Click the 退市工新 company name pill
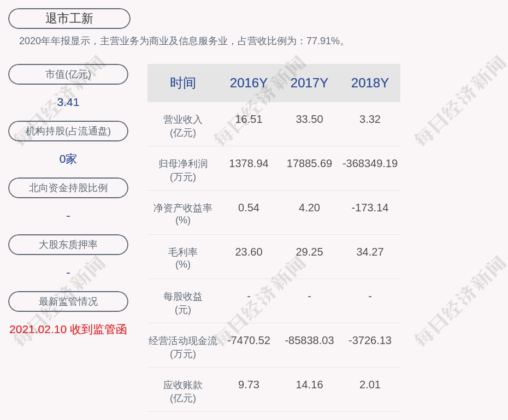Viewport: 508px width, 420px height. pyautogui.click(x=69, y=19)
